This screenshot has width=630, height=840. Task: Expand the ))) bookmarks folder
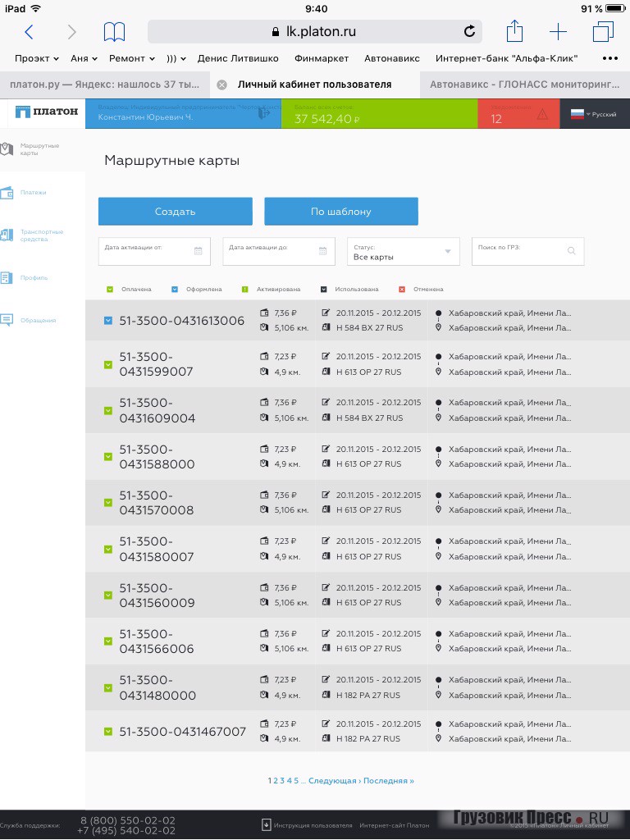click(x=176, y=58)
